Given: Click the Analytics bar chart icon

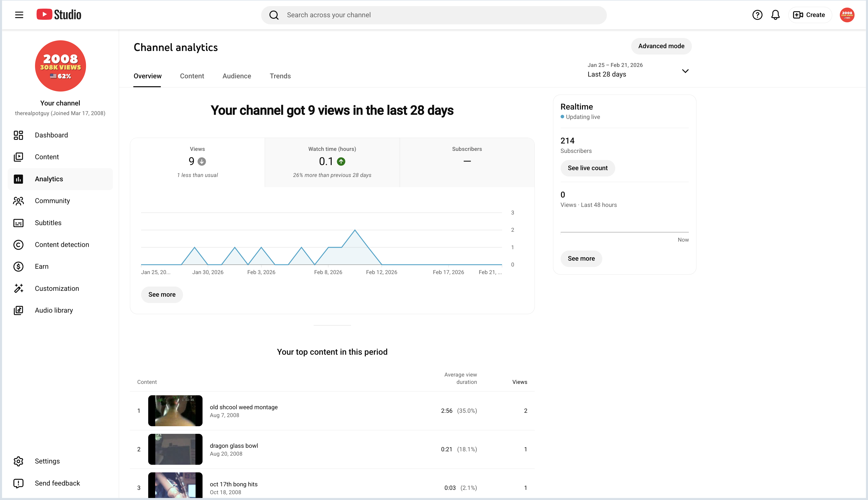Looking at the screenshot, I should coord(18,179).
